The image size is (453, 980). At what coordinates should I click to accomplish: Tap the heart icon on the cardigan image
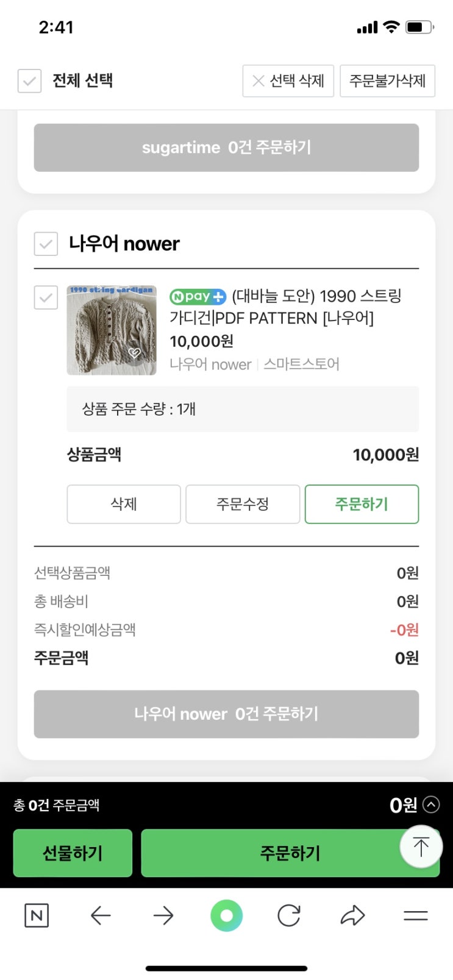(135, 353)
